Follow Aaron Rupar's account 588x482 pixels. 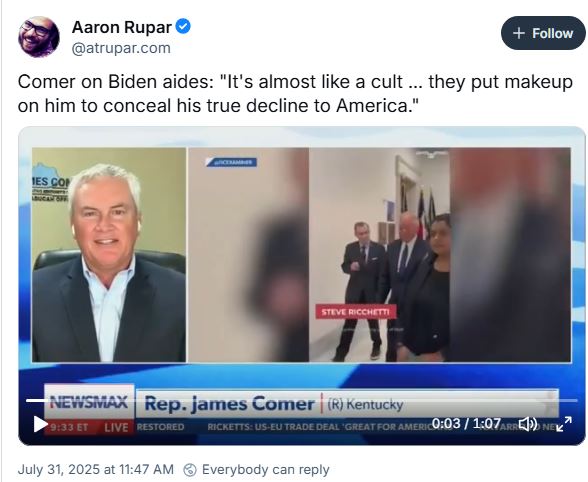point(543,33)
